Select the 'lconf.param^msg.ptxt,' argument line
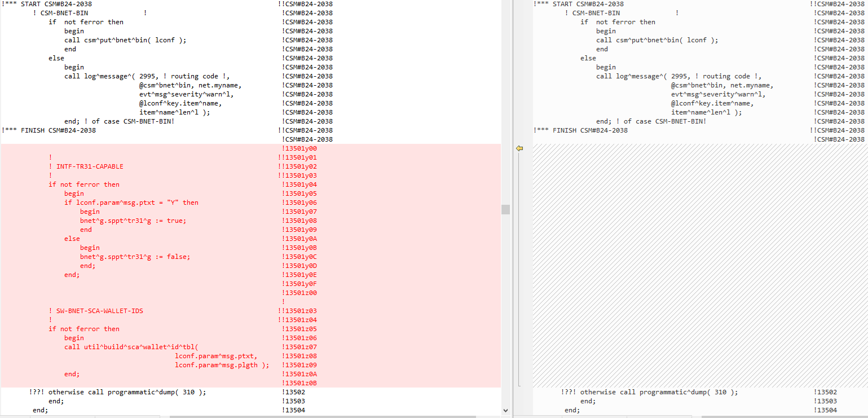Screen dimensions: 868x418 pos(216,356)
